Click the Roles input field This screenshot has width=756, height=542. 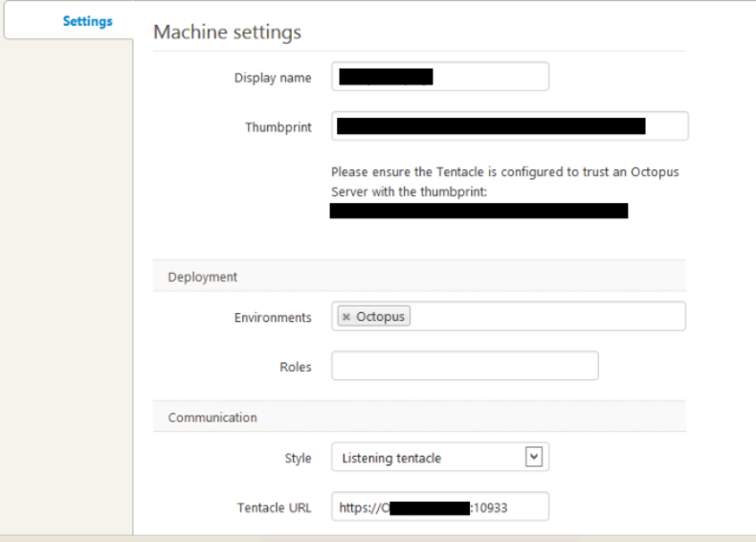click(465, 366)
